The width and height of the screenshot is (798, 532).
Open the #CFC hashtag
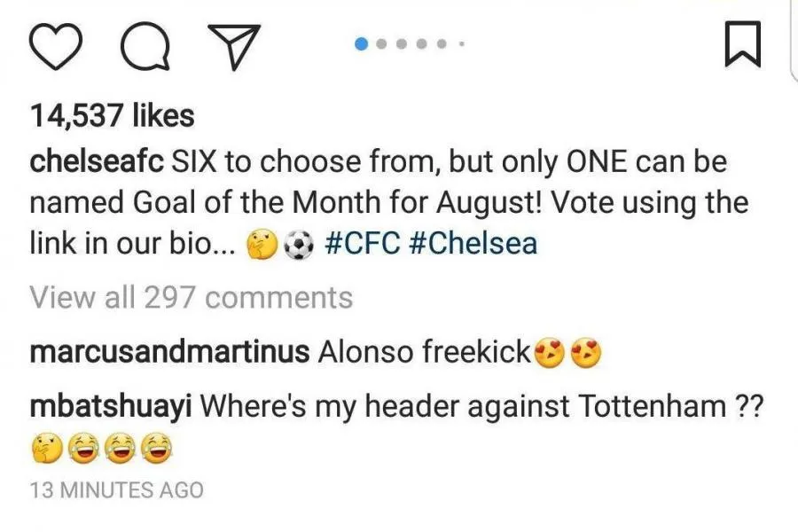coord(362,243)
